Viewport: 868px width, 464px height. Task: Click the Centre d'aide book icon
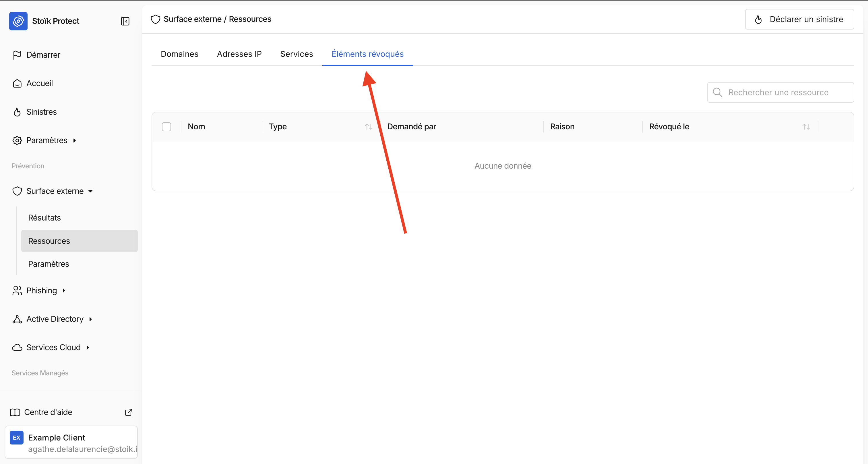point(15,412)
